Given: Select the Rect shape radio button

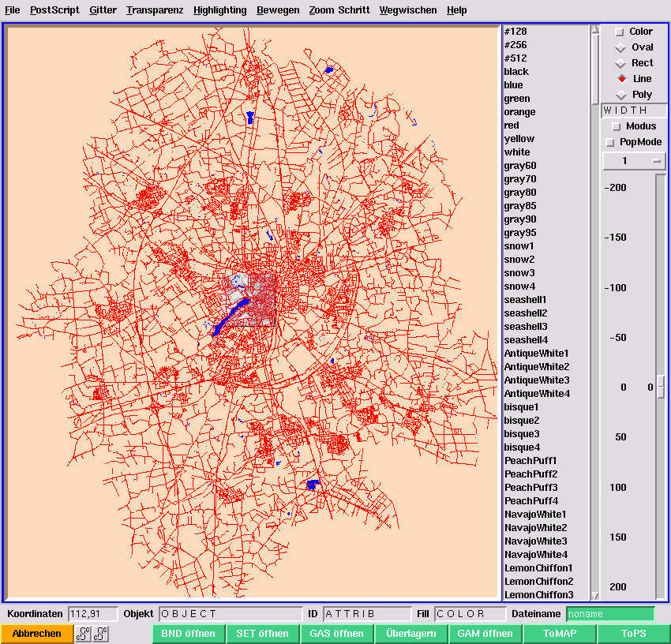Looking at the screenshot, I should click(x=621, y=63).
